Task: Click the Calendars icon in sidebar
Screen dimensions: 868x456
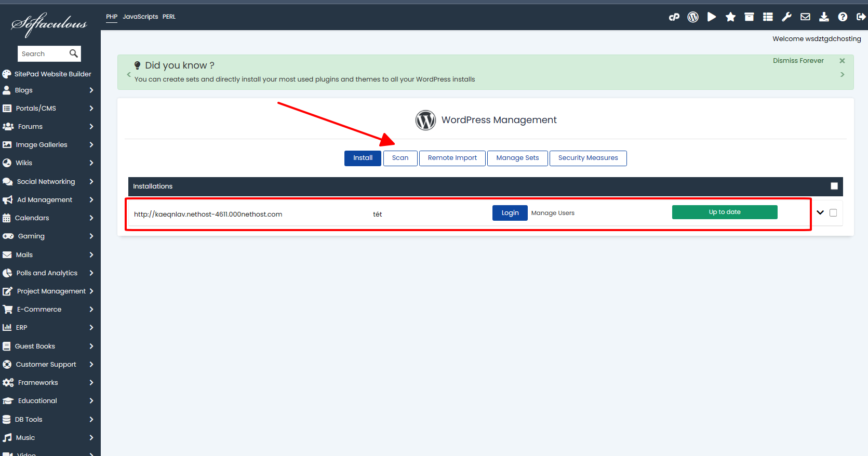Action: (7, 218)
